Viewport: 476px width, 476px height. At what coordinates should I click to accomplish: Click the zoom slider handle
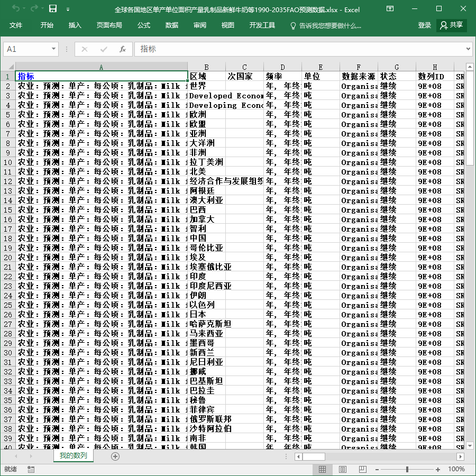point(407,469)
